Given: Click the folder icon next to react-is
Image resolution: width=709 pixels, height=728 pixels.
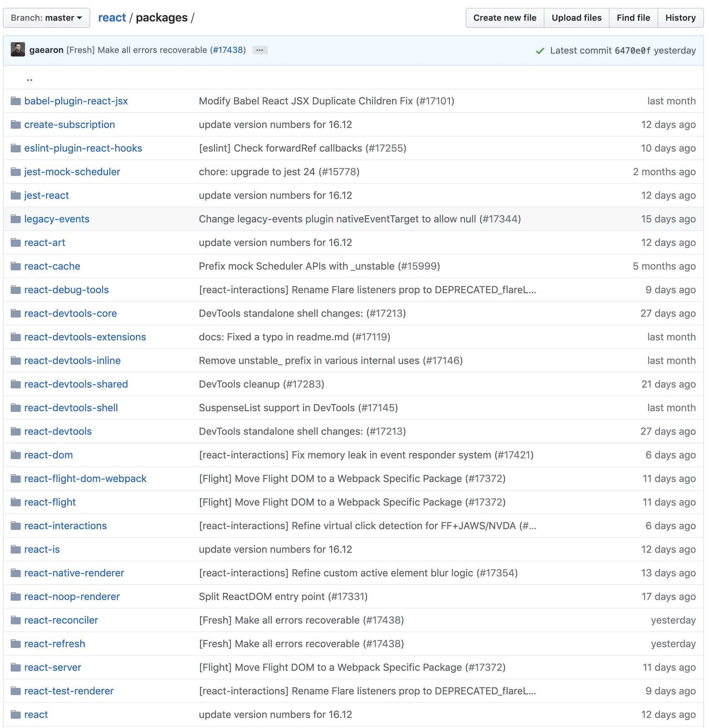Looking at the screenshot, I should [x=16, y=549].
